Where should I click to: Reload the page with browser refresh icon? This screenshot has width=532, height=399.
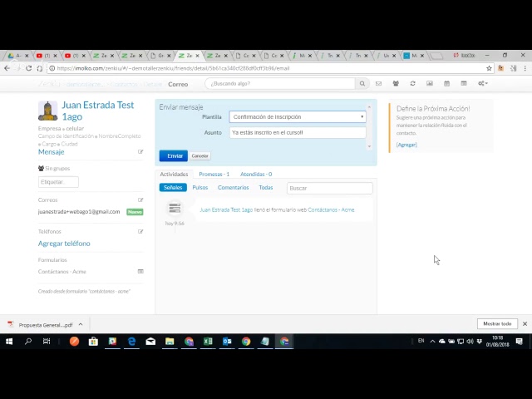(x=29, y=68)
